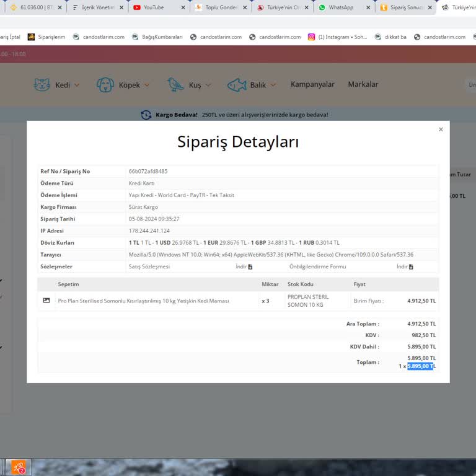
Task: Click the Kargo Bedava refresh icon
Action: tap(146, 115)
